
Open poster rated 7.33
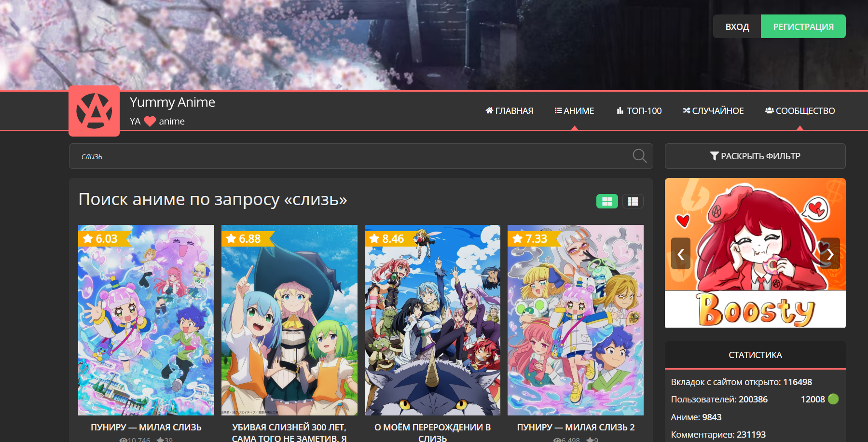(576, 320)
